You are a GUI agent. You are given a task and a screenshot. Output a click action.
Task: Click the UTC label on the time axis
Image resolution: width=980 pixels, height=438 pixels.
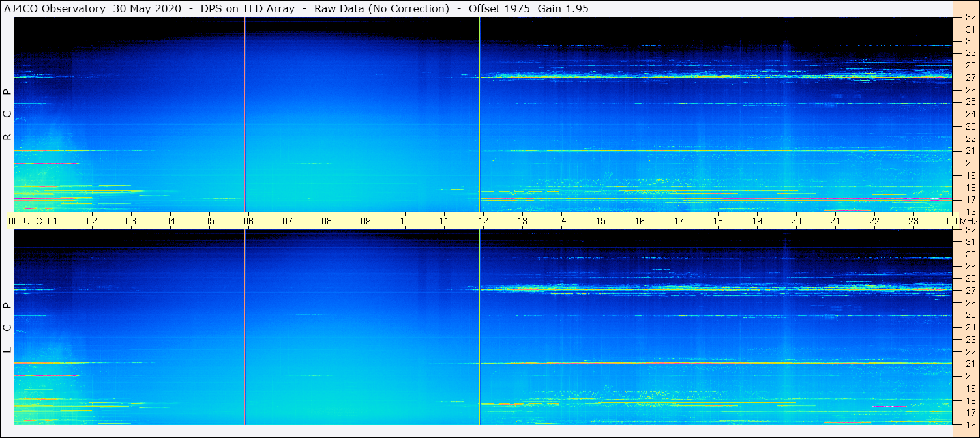(x=33, y=221)
